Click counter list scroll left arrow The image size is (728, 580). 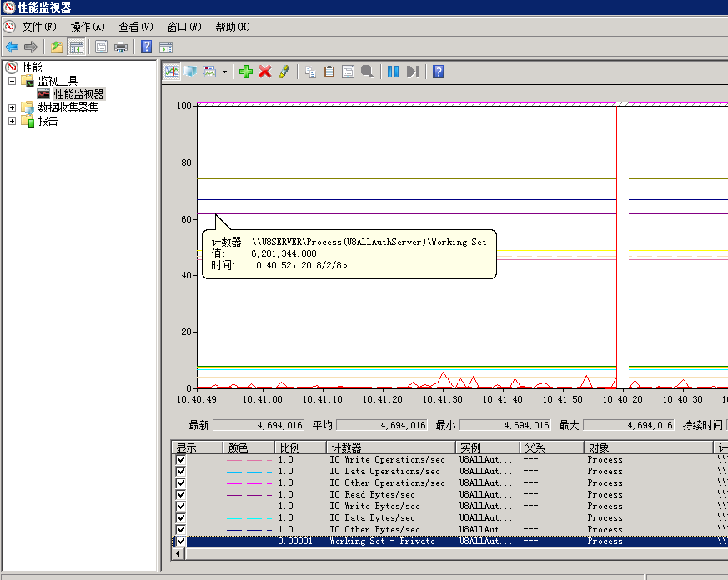coord(178,553)
